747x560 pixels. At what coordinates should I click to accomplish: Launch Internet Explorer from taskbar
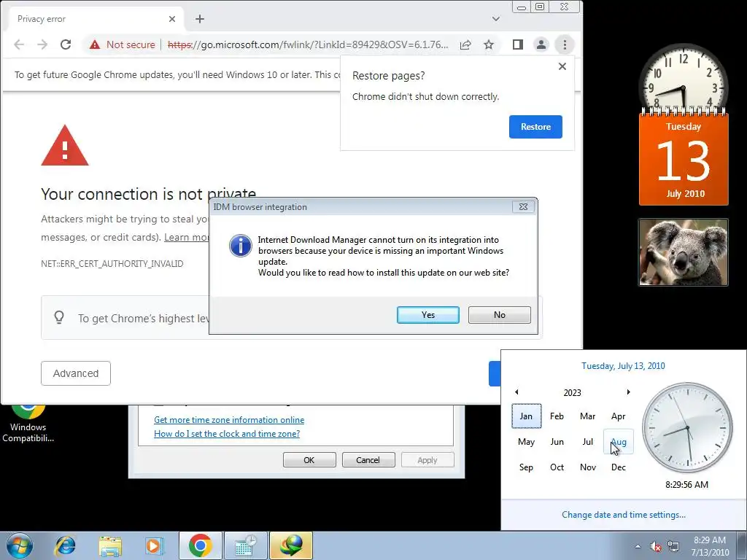coord(65,546)
